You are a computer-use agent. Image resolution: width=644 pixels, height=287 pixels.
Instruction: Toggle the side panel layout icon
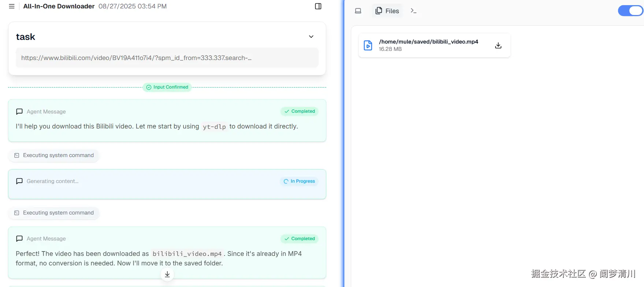pyautogui.click(x=318, y=6)
